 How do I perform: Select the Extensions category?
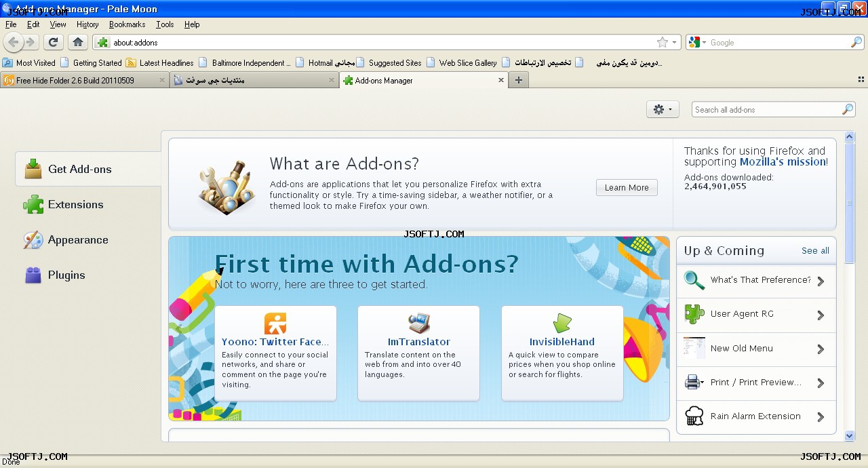[x=88, y=204]
